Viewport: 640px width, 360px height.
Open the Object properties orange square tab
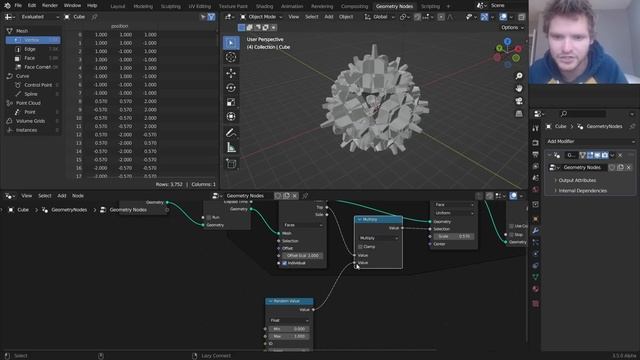click(x=536, y=219)
